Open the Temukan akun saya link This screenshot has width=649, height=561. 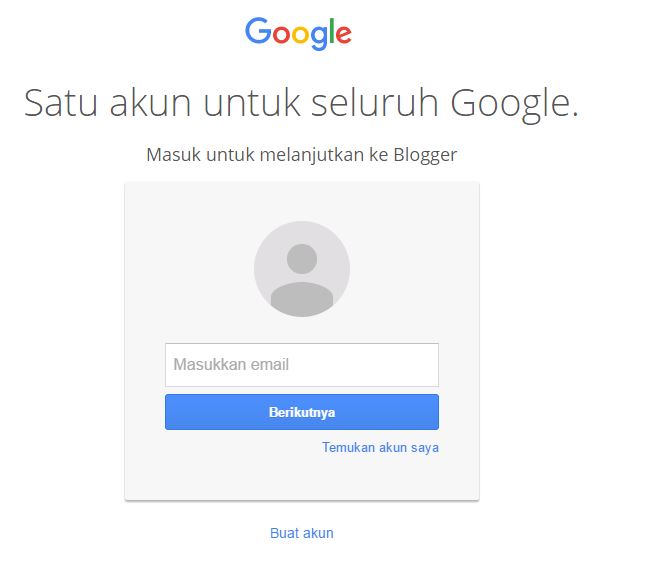pos(380,448)
